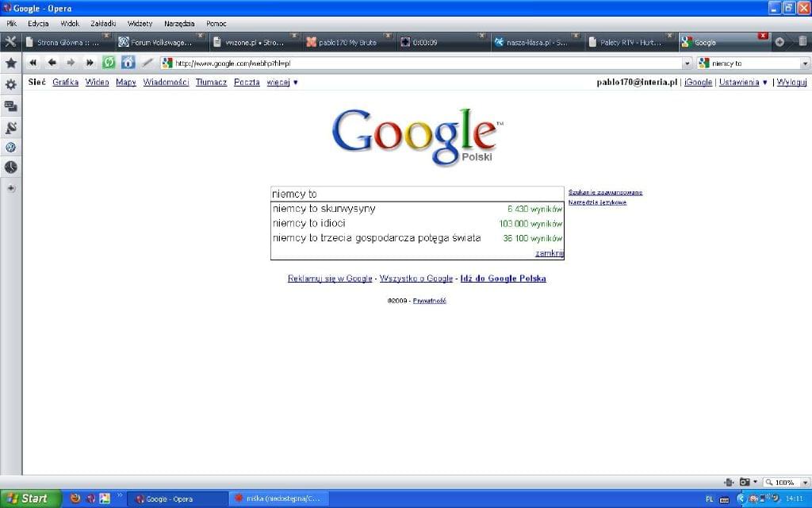Open the Pomoc menu
812x508 pixels.
point(216,23)
